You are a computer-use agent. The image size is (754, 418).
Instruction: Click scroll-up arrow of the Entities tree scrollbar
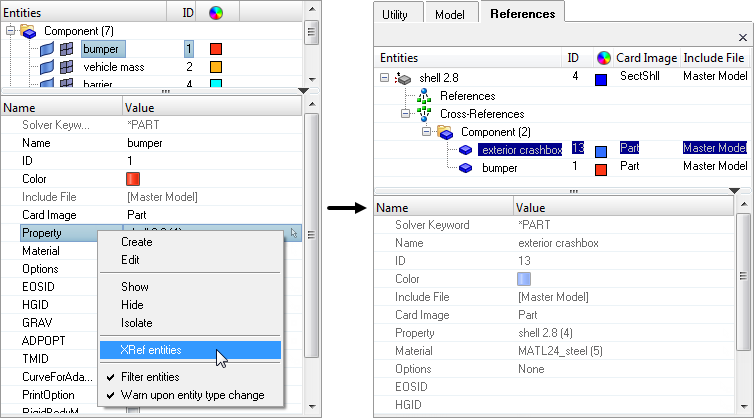coord(312,9)
